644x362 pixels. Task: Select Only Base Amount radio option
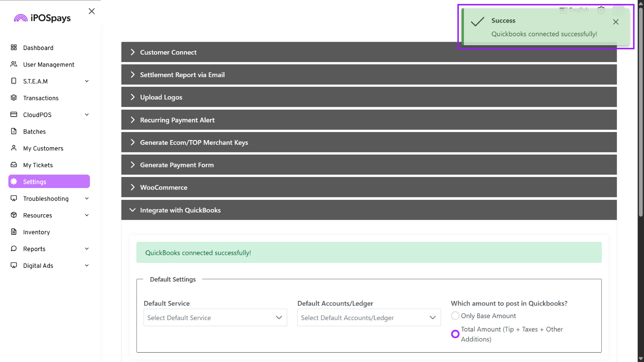(x=455, y=316)
